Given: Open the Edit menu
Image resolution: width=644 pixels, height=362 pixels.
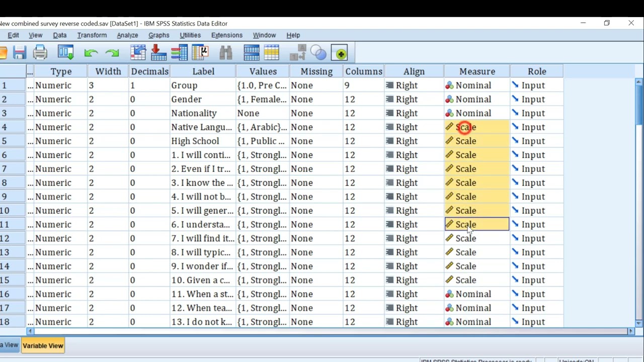Looking at the screenshot, I should (x=13, y=35).
